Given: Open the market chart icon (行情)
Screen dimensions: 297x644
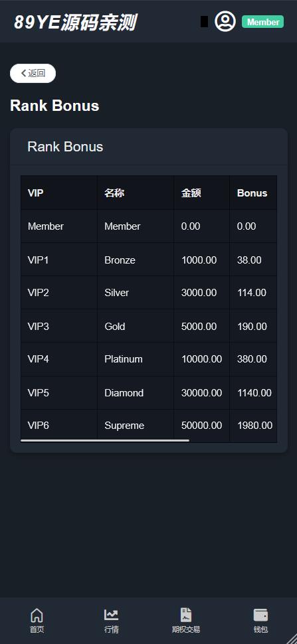Looking at the screenshot, I should point(112,615).
